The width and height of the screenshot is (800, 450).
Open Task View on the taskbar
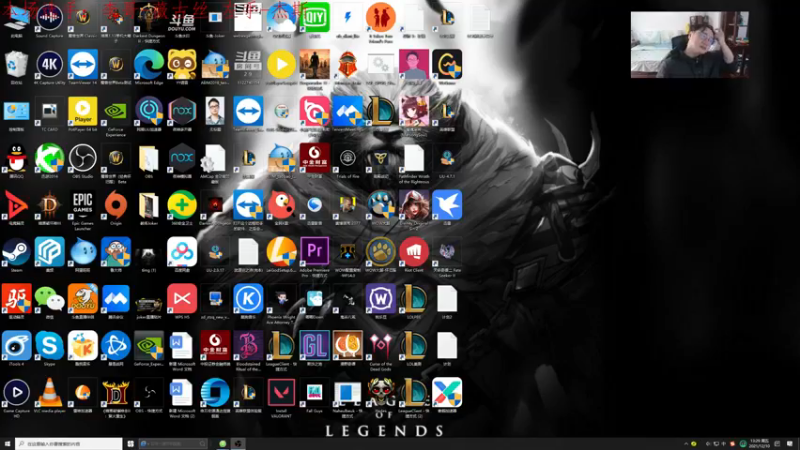(131, 444)
